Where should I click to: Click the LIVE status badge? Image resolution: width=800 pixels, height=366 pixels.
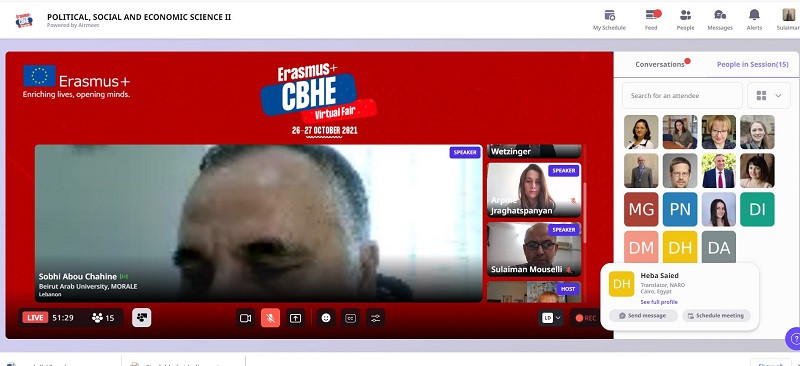coord(35,318)
